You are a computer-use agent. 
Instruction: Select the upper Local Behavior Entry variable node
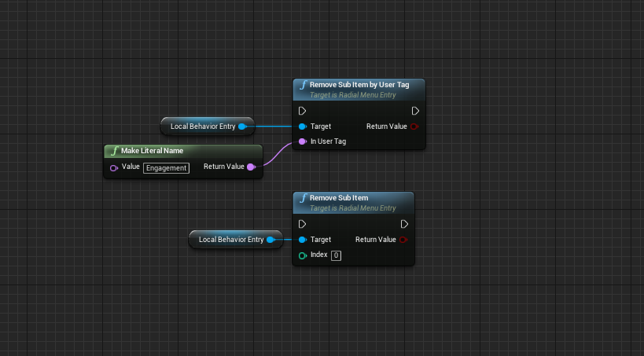coord(202,126)
